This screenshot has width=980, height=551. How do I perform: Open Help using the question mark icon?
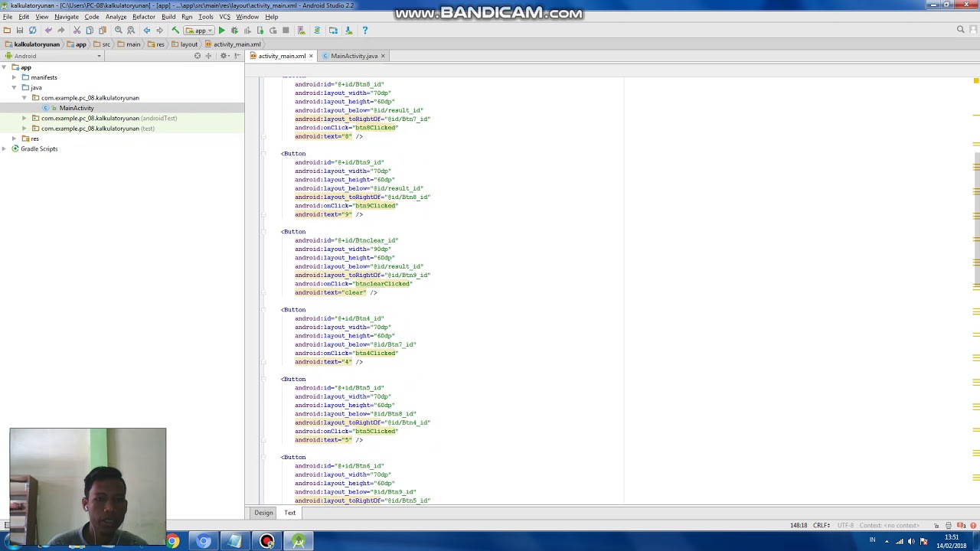[364, 31]
